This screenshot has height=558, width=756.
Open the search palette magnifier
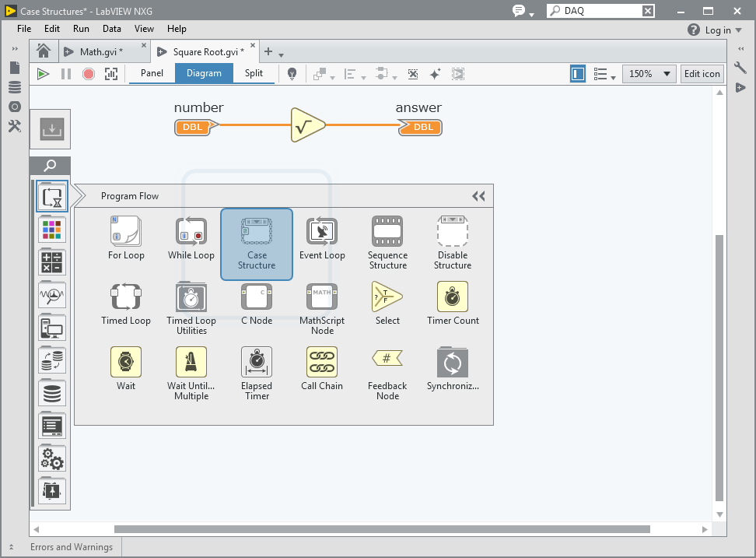coord(50,166)
